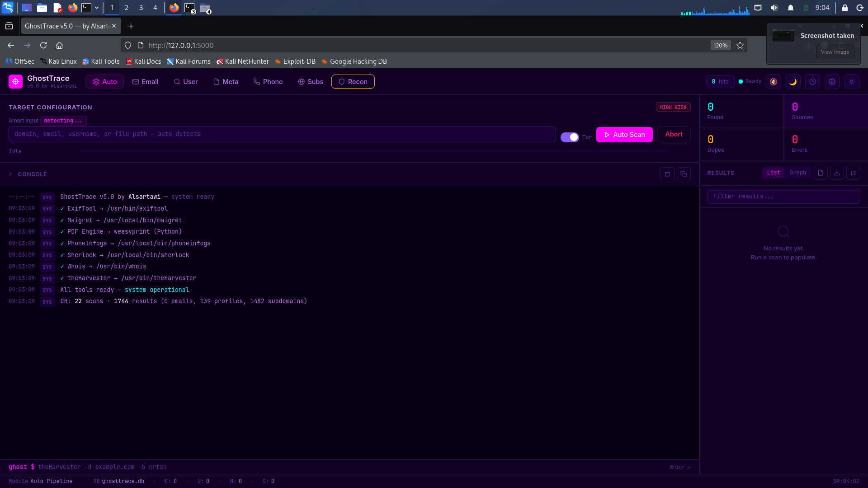The image size is (868, 488).
Task: Open scan history with the clock icon
Action: pos(813,81)
